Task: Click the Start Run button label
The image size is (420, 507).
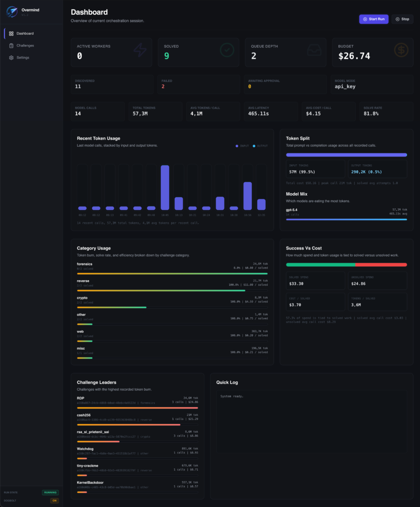Action: click(x=376, y=19)
